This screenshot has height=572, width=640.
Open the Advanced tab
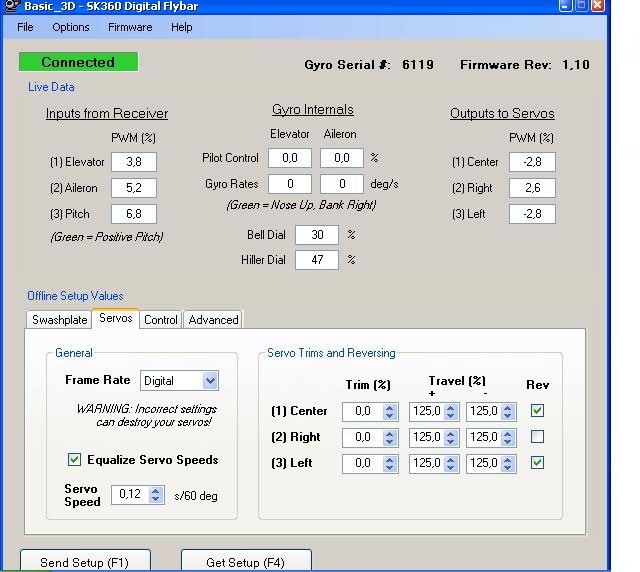pos(213,320)
